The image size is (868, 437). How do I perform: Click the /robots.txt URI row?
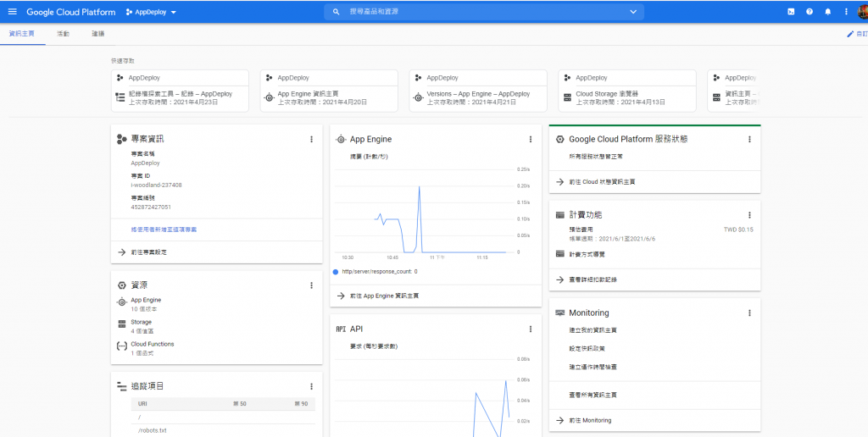pos(223,430)
